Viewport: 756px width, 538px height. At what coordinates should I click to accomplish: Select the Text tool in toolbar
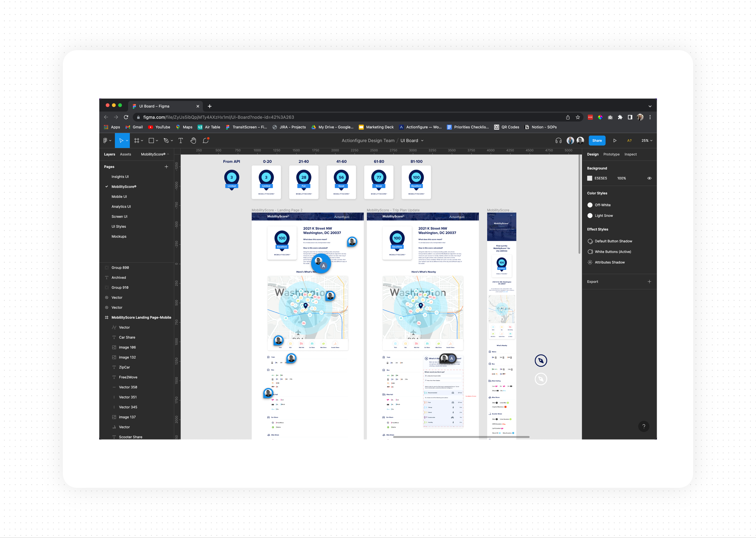coord(181,140)
